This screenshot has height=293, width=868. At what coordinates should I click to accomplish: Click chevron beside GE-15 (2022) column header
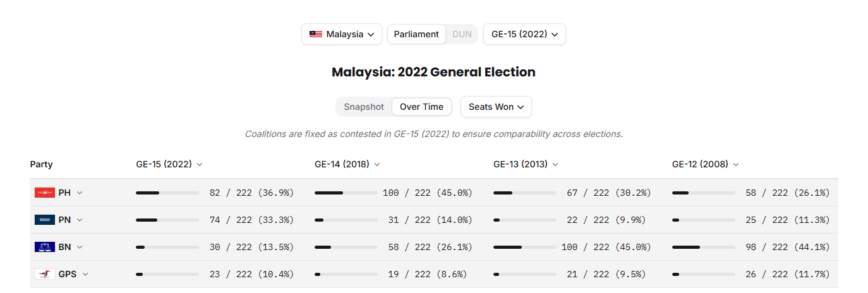click(200, 164)
